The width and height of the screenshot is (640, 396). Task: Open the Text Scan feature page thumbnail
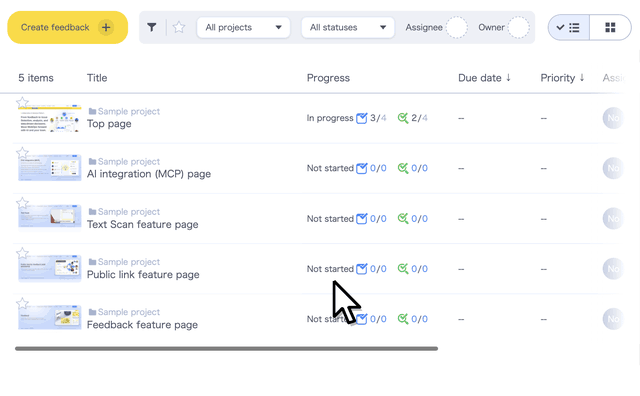49,218
